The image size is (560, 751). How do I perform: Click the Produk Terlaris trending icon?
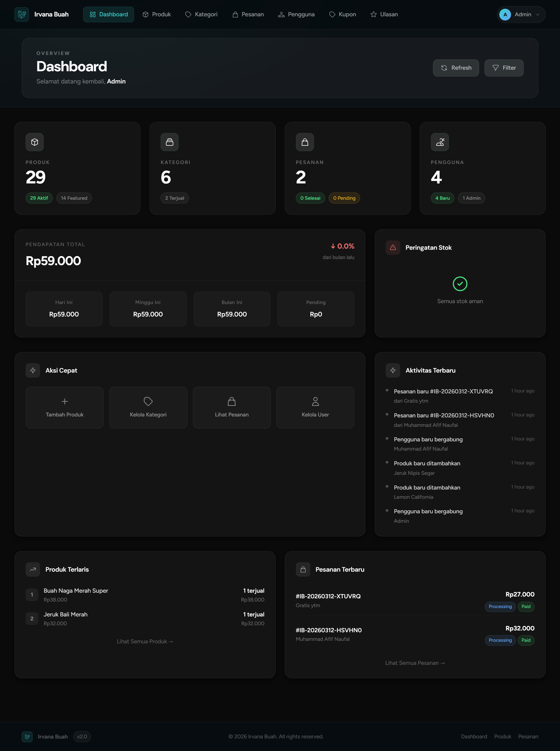click(x=33, y=570)
